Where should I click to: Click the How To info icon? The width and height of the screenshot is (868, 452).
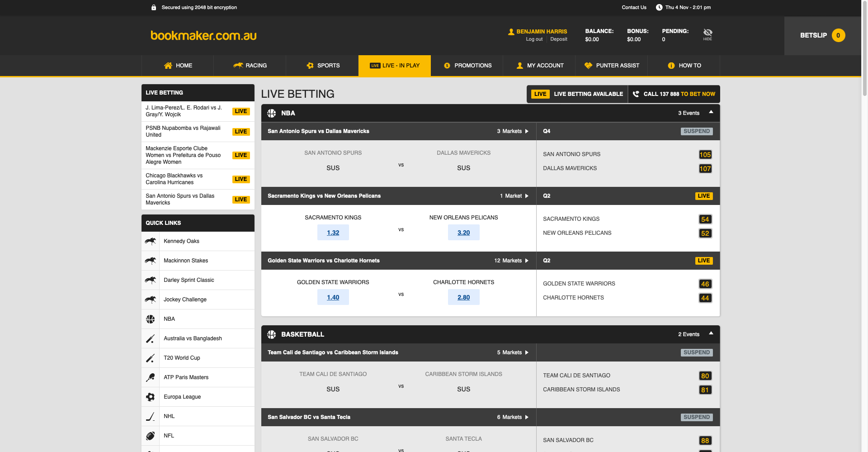(671, 66)
